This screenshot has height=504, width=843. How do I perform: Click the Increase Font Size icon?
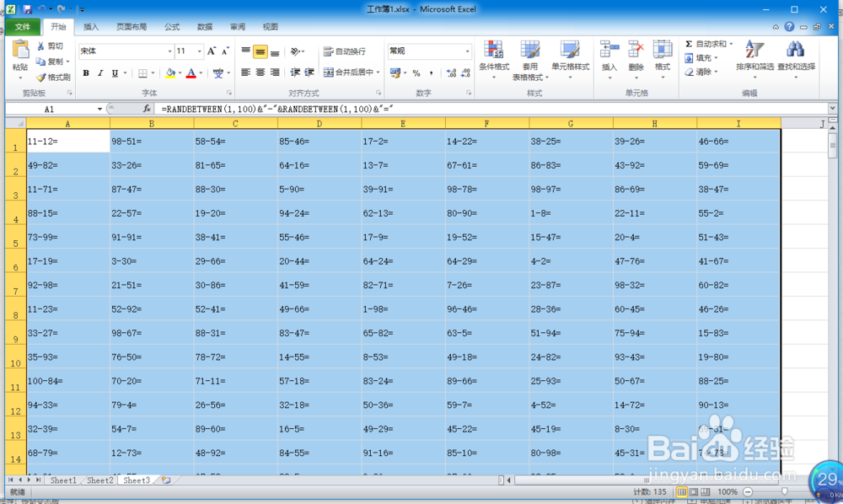(212, 51)
